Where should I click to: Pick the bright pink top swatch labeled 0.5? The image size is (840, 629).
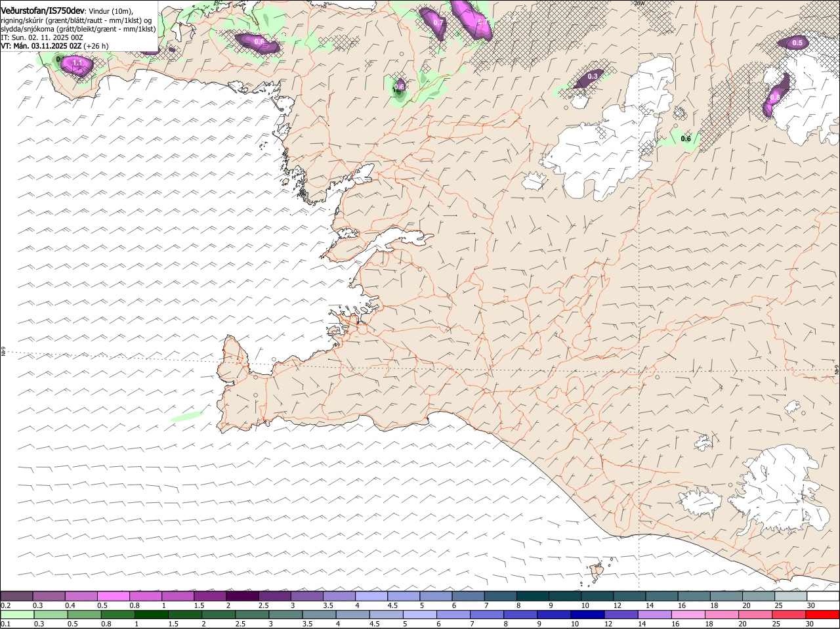[113, 596]
